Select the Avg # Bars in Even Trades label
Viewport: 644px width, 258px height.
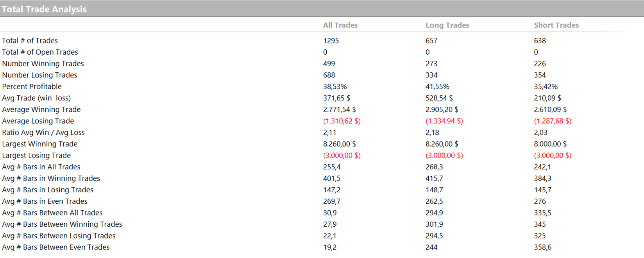(x=45, y=201)
